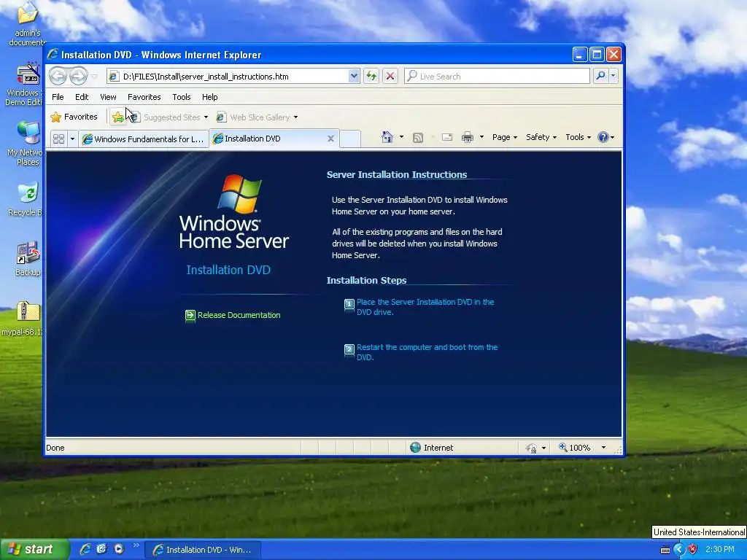Click the Internet zone globe icon

(415, 447)
